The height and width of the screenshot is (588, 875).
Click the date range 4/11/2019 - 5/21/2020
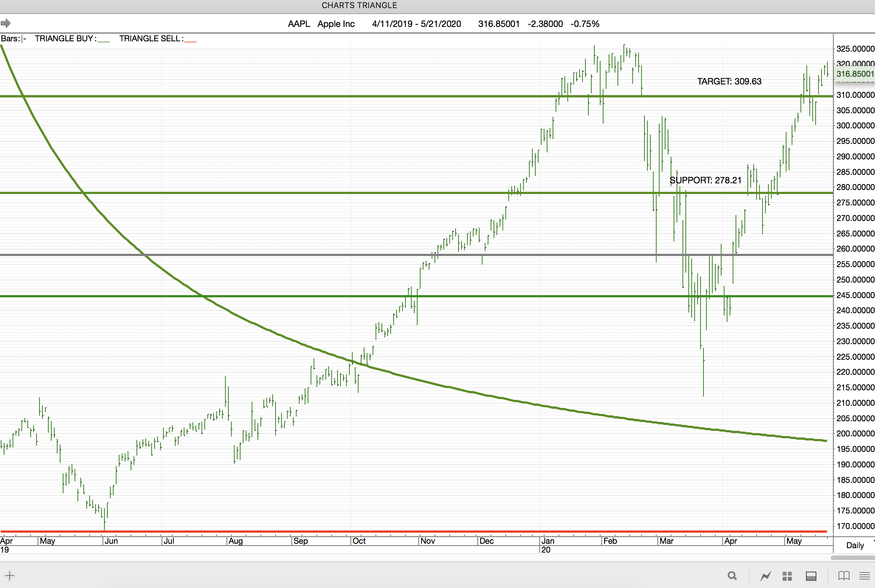[x=416, y=24]
